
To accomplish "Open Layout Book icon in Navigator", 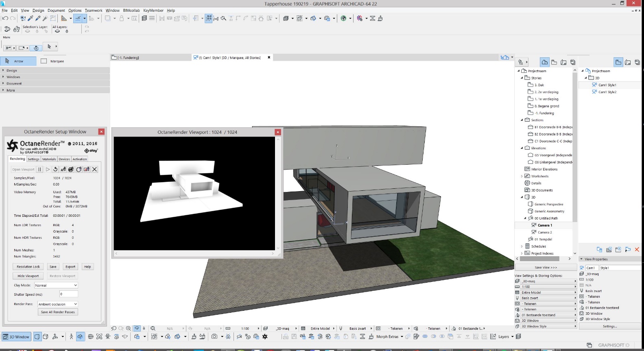I will 563,62.
